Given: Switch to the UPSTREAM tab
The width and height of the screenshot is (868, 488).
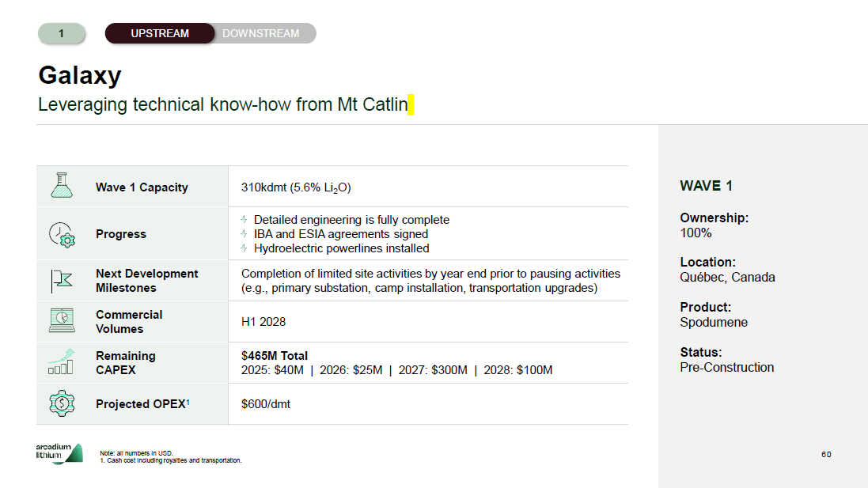Looking at the screenshot, I should [160, 33].
